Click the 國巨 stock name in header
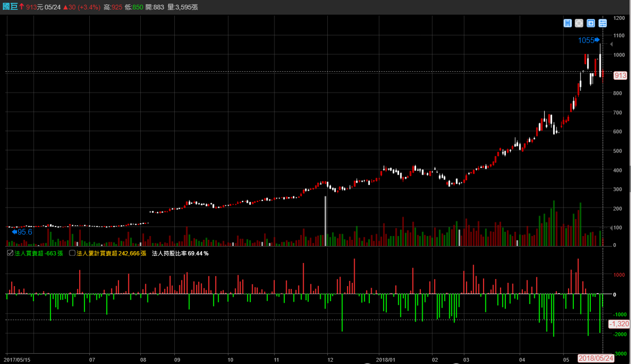The height and width of the screenshot is (364, 631). click(x=9, y=7)
